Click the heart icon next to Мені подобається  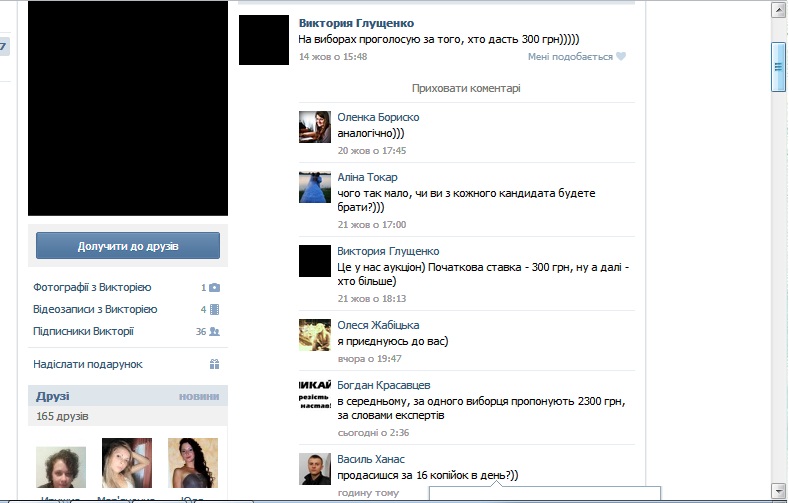click(x=621, y=57)
